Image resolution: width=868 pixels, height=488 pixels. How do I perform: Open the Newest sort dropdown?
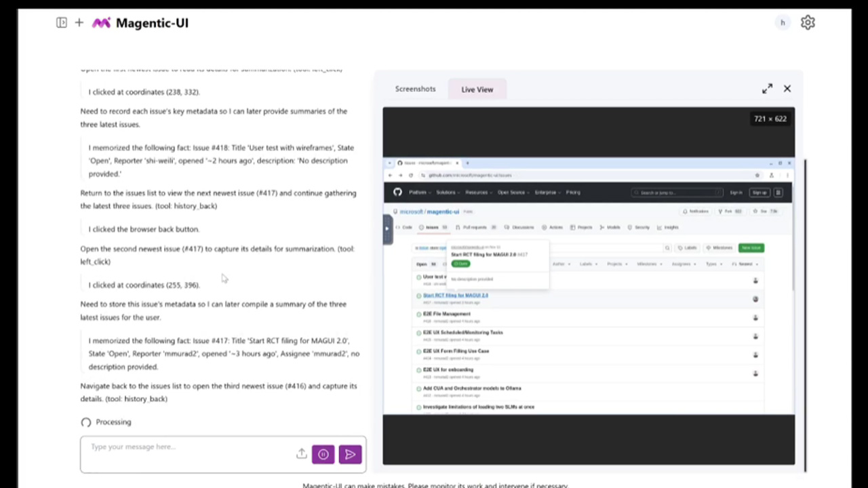(745, 264)
